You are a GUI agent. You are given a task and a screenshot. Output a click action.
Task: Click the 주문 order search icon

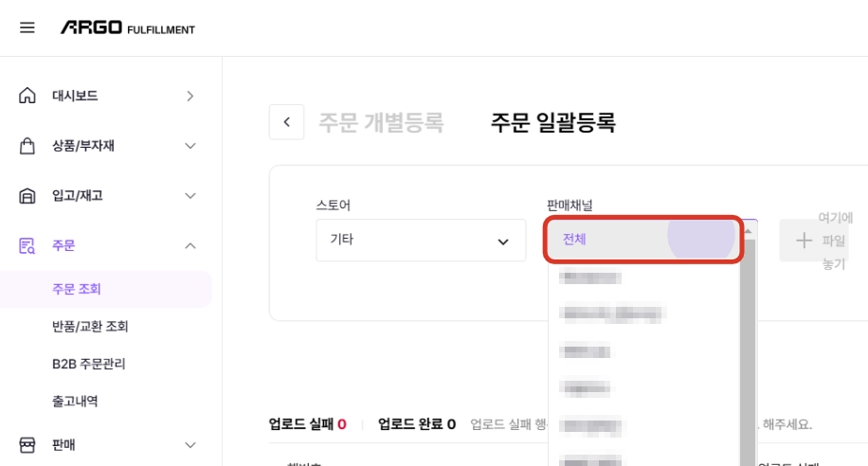click(x=27, y=245)
